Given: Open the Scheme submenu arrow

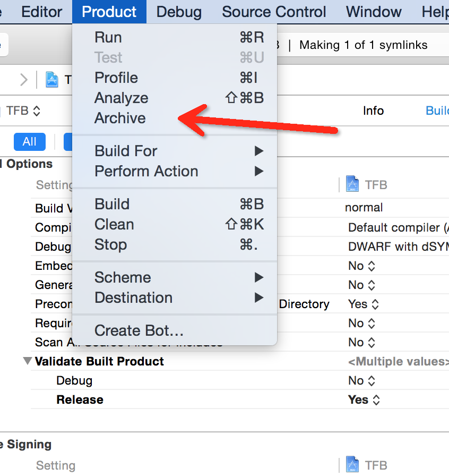Looking at the screenshot, I should tap(259, 277).
